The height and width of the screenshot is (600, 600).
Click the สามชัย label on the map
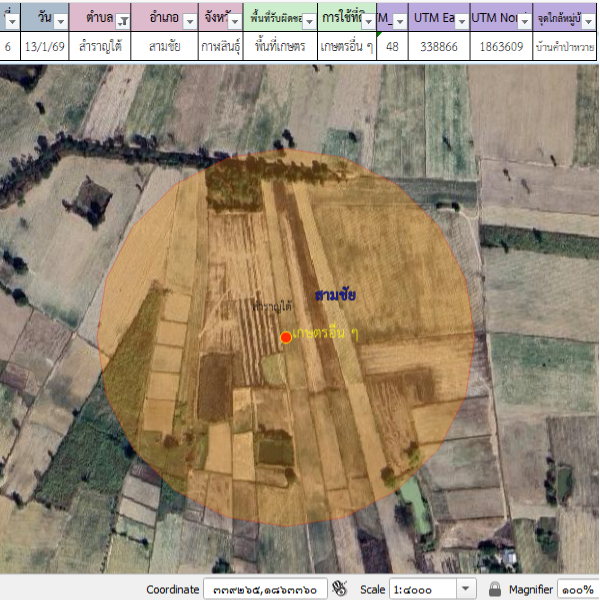(335, 296)
